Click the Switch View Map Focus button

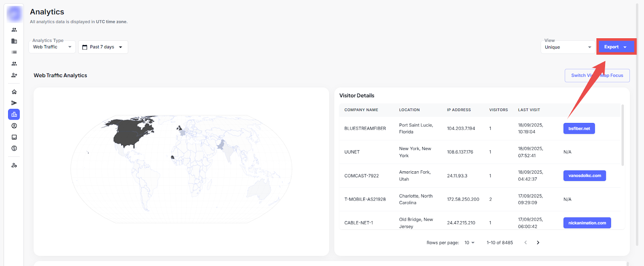pos(597,75)
